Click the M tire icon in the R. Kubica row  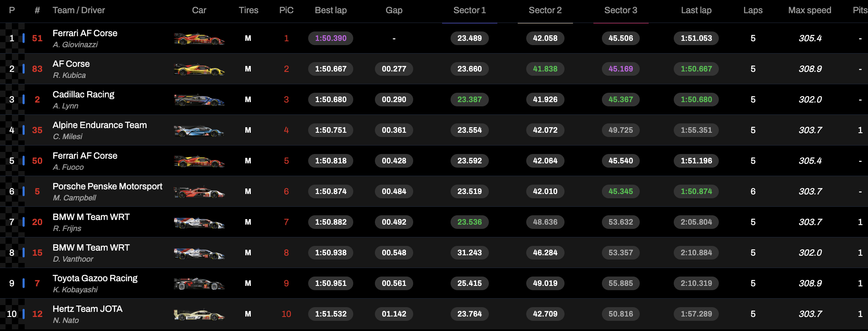(248, 69)
